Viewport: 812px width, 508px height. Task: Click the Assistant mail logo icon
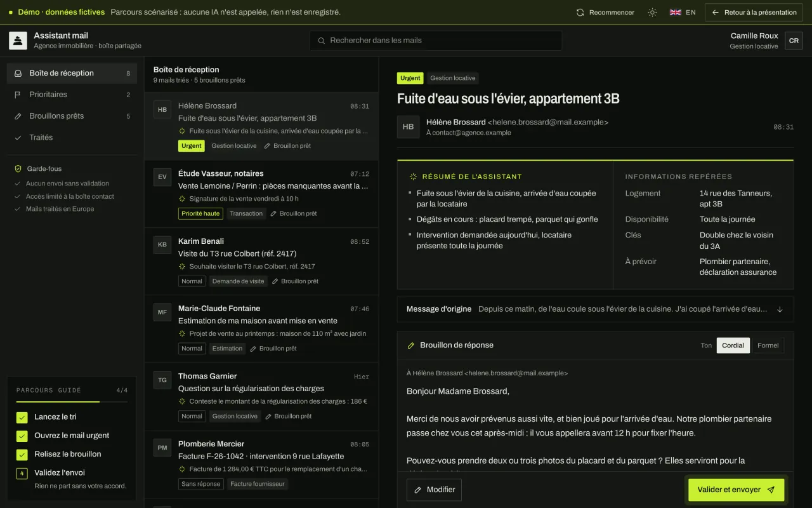[18, 41]
